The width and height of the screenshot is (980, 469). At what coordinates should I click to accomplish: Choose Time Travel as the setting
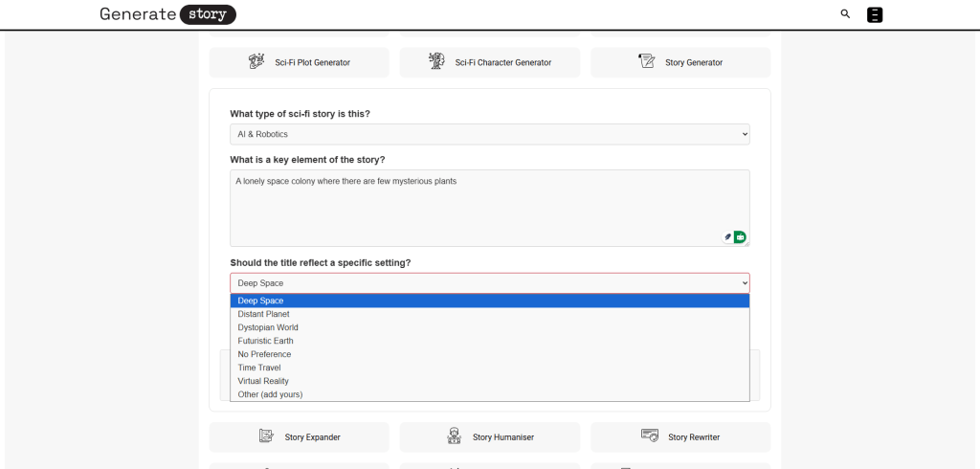tap(258, 368)
